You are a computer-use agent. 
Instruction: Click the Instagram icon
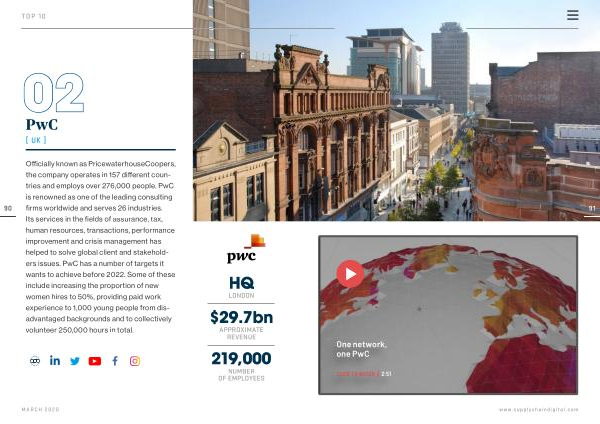(x=135, y=361)
